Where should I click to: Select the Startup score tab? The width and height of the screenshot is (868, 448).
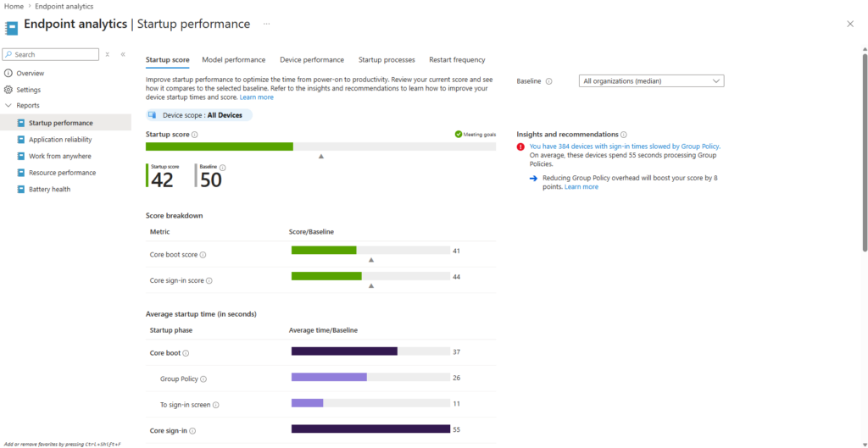[167, 60]
